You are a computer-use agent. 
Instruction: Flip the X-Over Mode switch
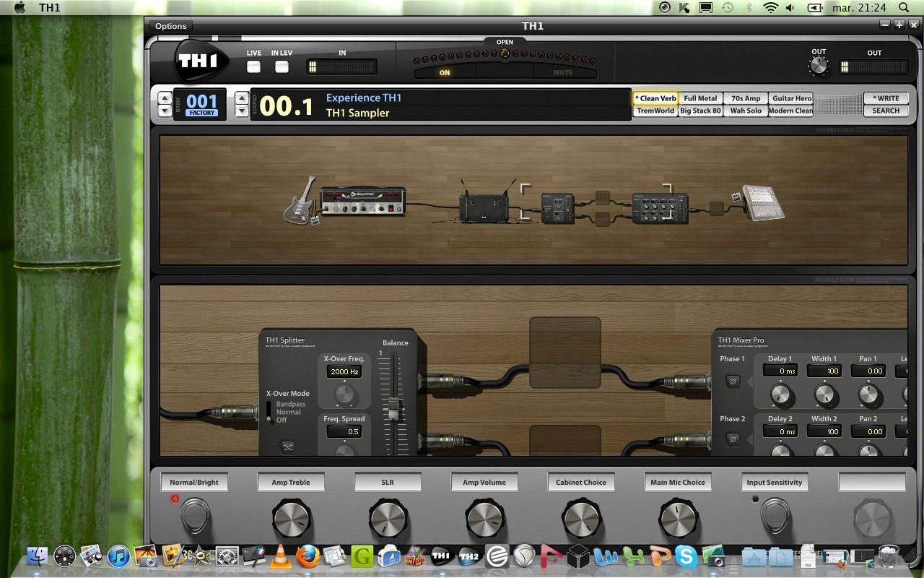click(x=269, y=412)
